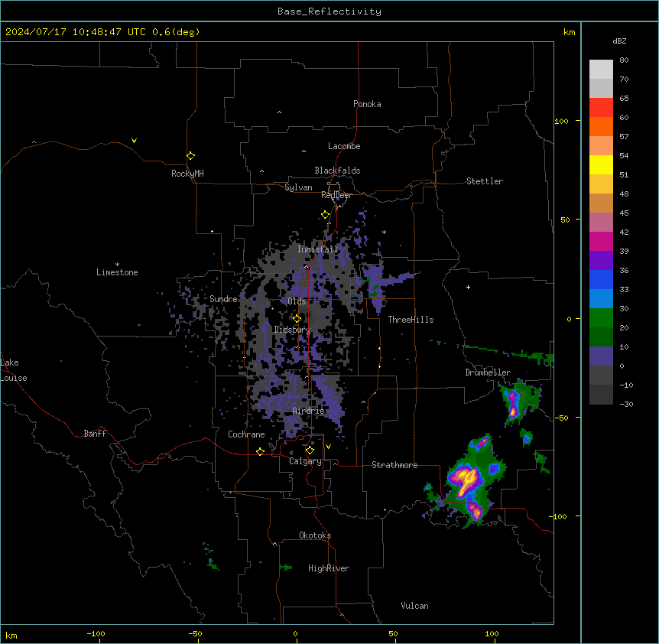
Task: Click the yellow diamond marker near RockyMH
Action: click(190, 156)
